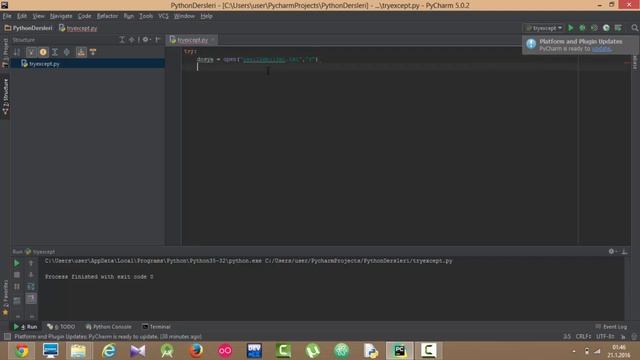Select tryexcept.py in Structure tree
Viewport: 640px width, 360px height.
(x=87, y=64)
